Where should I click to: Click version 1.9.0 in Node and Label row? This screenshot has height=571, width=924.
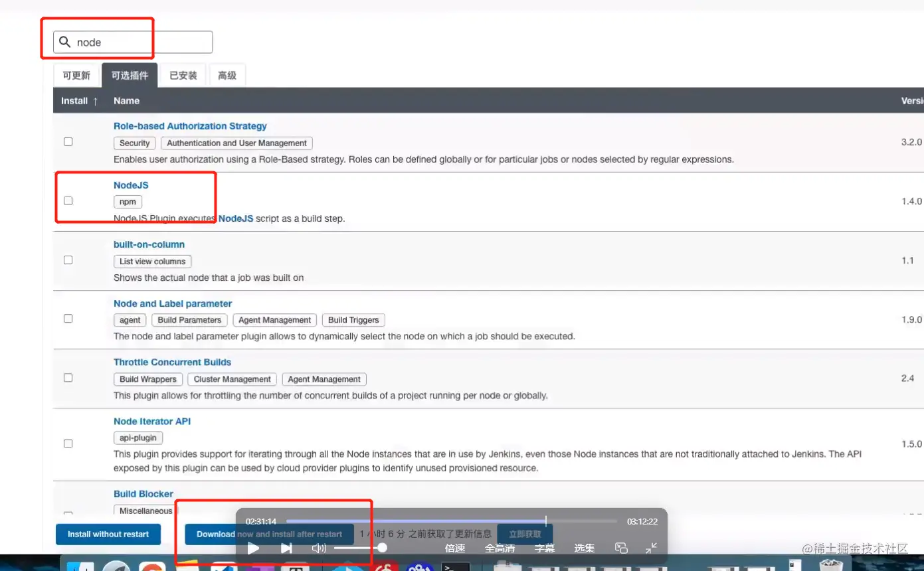click(x=911, y=319)
